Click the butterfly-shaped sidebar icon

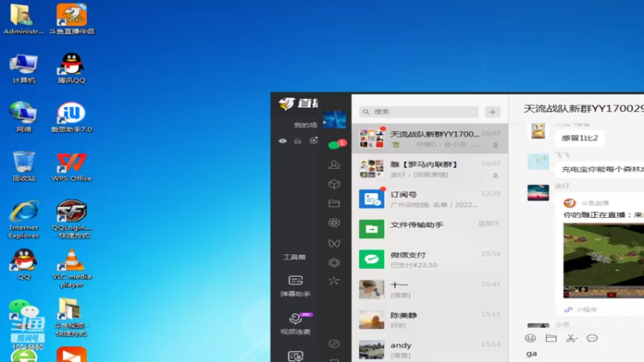(x=334, y=243)
